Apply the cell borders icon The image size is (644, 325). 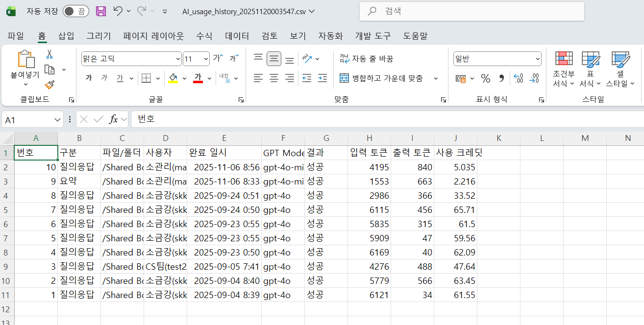146,78
